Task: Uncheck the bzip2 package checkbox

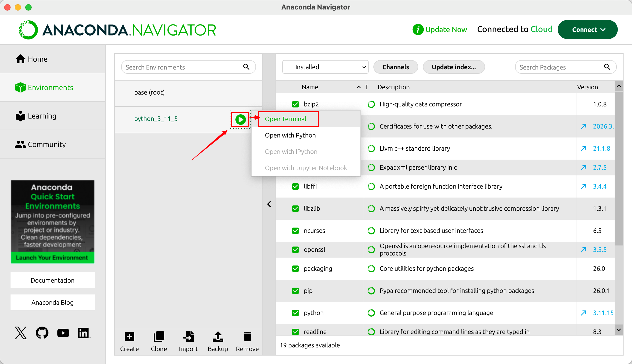Action: (x=295, y=104)
